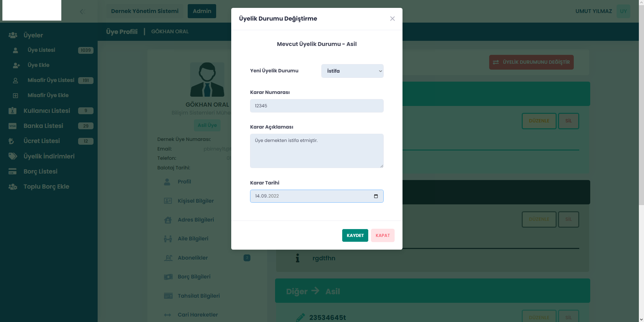Click the Kullanıcı Listesi badge icon

(12, 111)
